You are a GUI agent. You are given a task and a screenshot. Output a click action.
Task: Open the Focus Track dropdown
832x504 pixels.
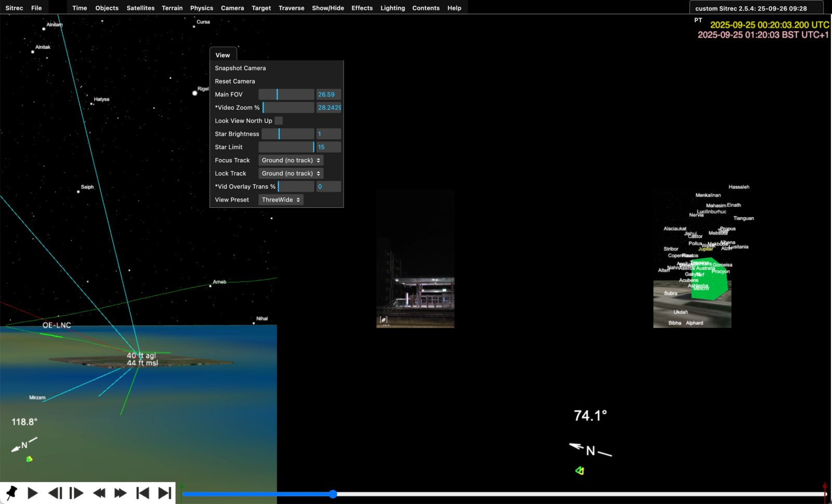tap(291, 160)
